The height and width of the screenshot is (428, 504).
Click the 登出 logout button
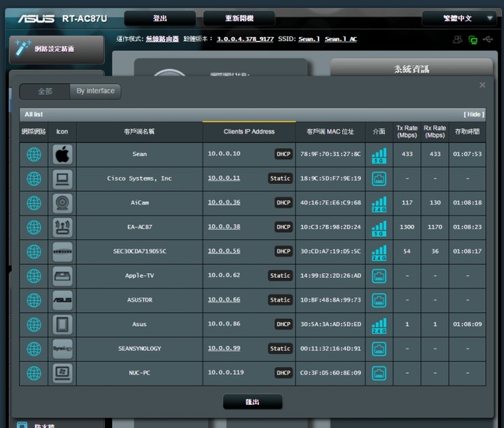[x=160, y=18]
